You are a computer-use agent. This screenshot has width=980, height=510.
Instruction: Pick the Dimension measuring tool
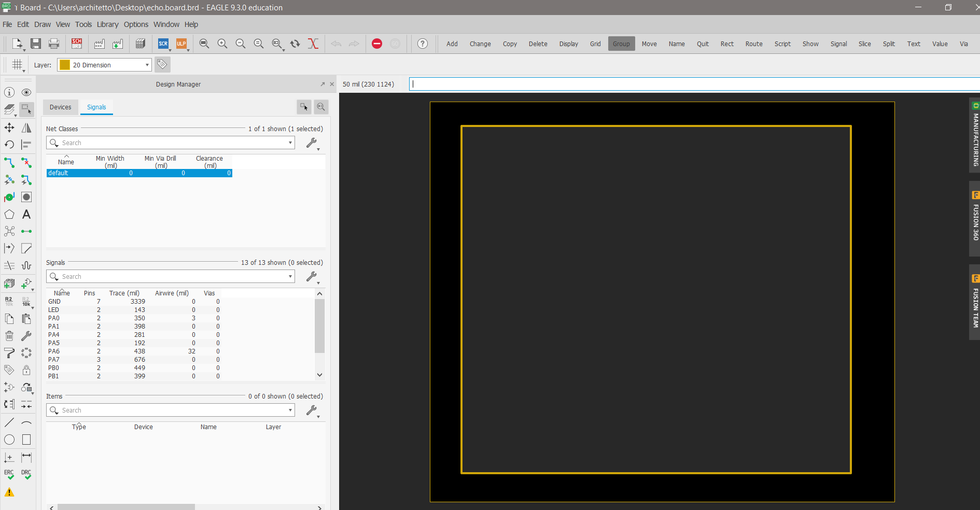[x=26, y=457]
